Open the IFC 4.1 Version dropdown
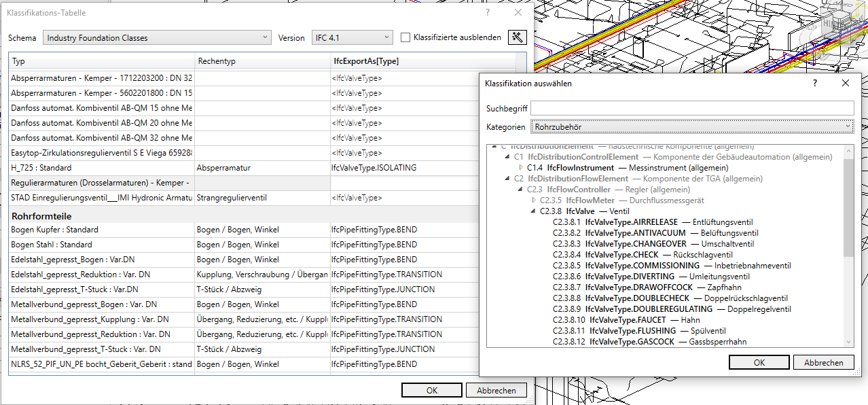Image resolution: width=868 pixels, height=405 pixels. 352,38
